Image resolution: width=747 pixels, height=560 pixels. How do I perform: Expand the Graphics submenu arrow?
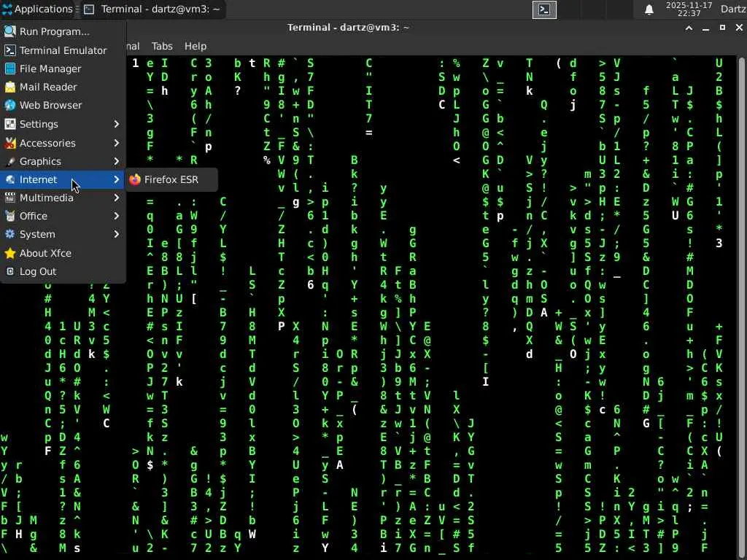pyautogui.click(x=116, y=161)
